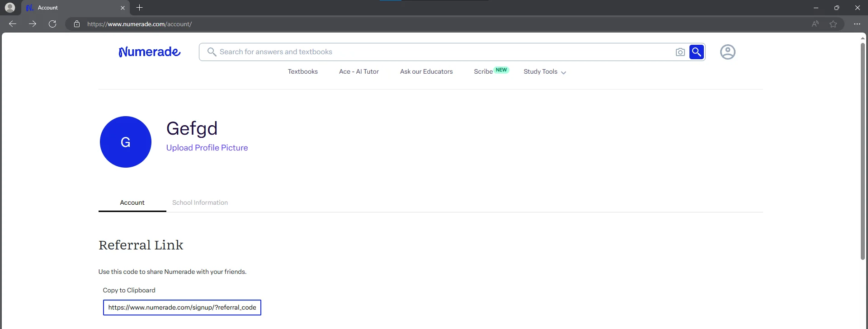868x329 pixels.
Task: Click the referral link field
Action: coord(182,307)
